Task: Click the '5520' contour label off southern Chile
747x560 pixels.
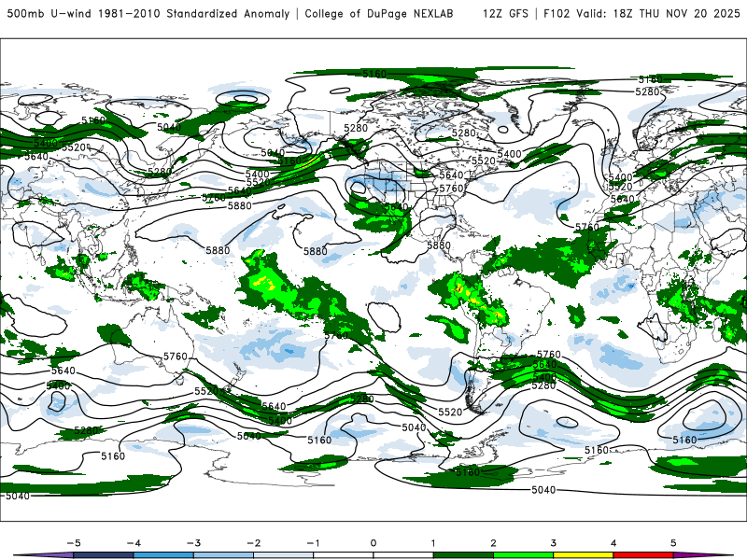Action: click(450, 412)
